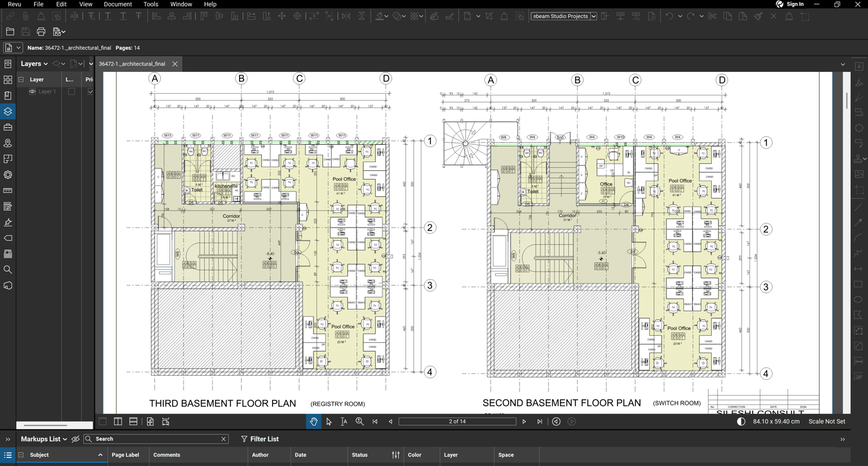The width and height of the screenshot is (868, 466).
Task: Select the Text Box tool in right toolbar
Action: [859, 67]
